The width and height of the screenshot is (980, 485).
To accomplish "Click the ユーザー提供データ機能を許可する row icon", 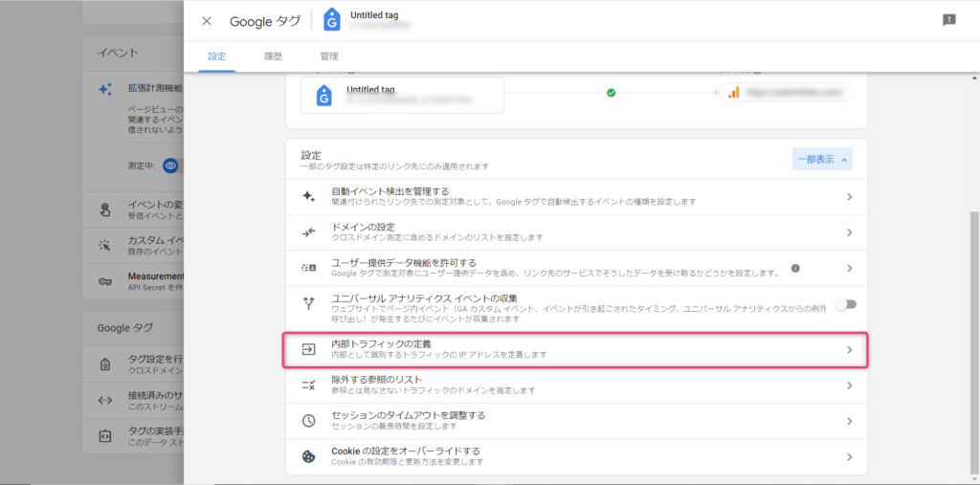I will [308, 268].
